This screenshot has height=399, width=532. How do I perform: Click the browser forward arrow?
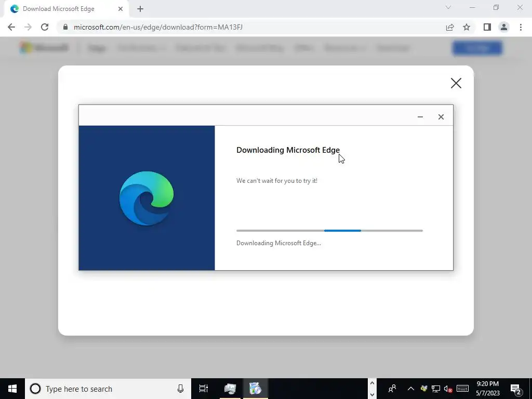point(28,27)
